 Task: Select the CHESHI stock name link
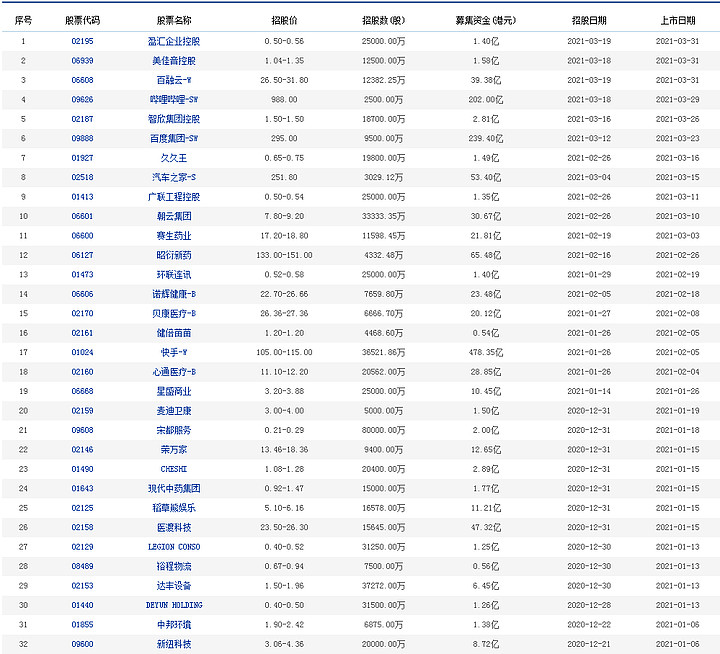click(174, 469)
